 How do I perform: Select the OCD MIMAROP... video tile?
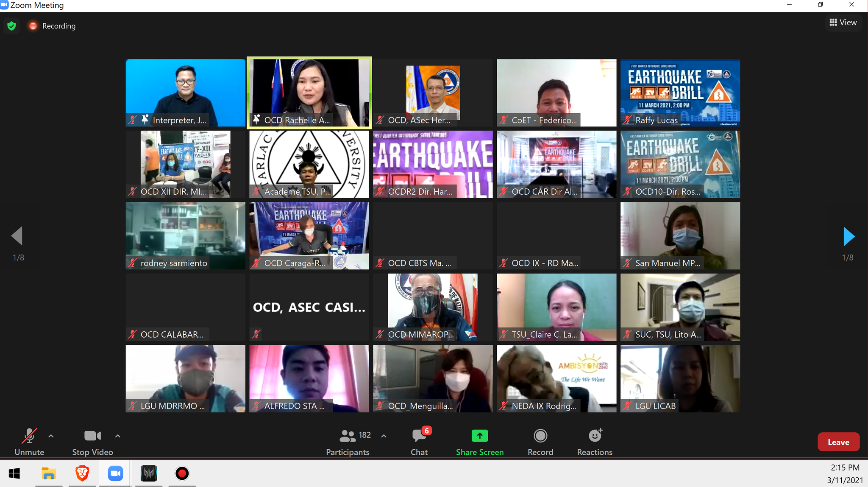coord(433,307)
